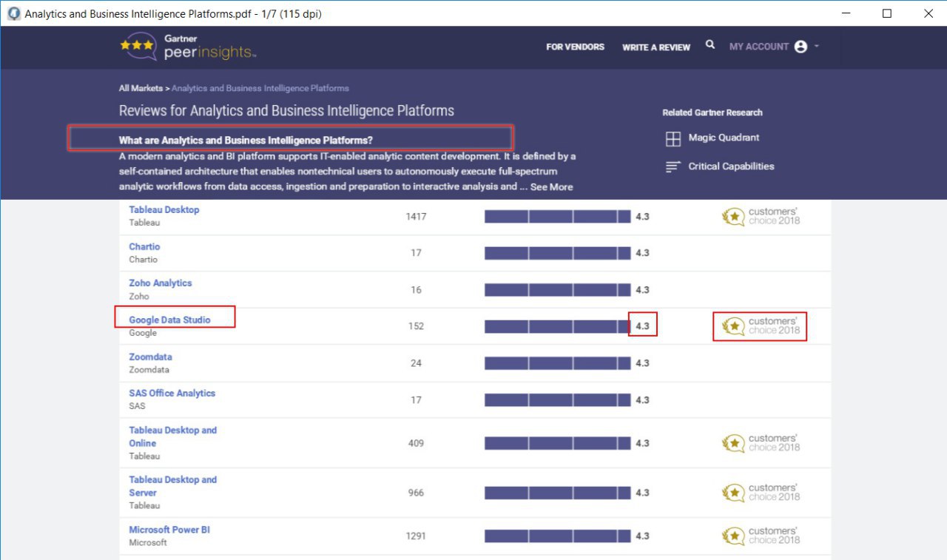947x560 pixels.
Task: Click the PDF viewer app icon in title bar
Action: click(x=13, y=14)
